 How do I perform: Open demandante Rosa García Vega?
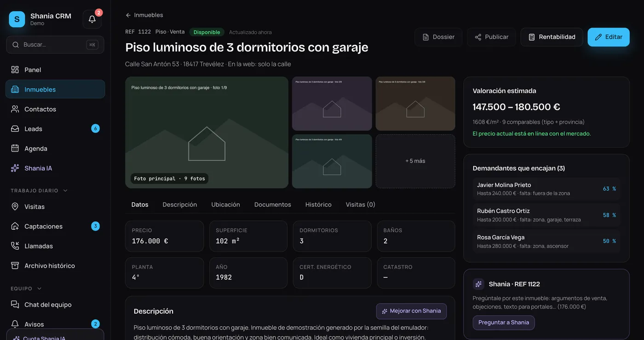coord(546,241)
